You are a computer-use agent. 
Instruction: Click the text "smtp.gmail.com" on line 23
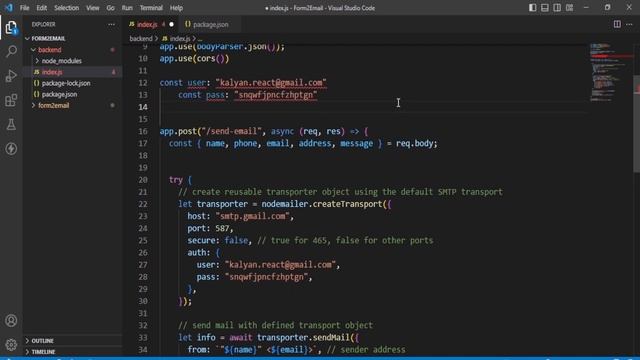click(x=252, y=216)
